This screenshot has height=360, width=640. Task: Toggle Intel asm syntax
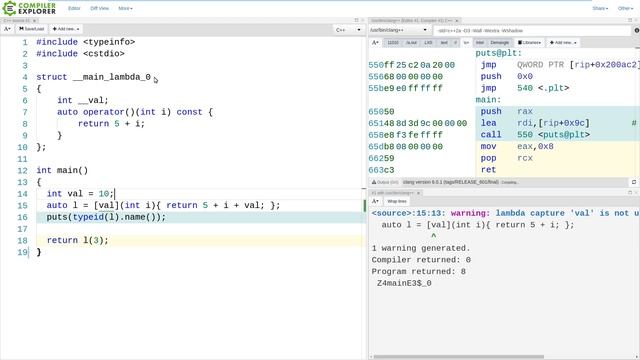(480, 42)
